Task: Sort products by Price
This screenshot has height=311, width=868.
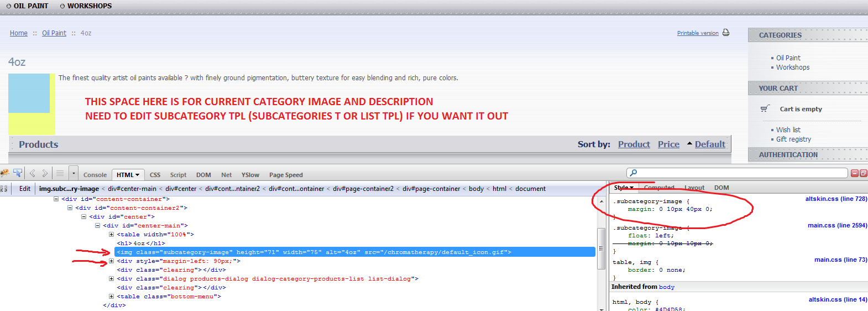Action: tap(668, 144)
